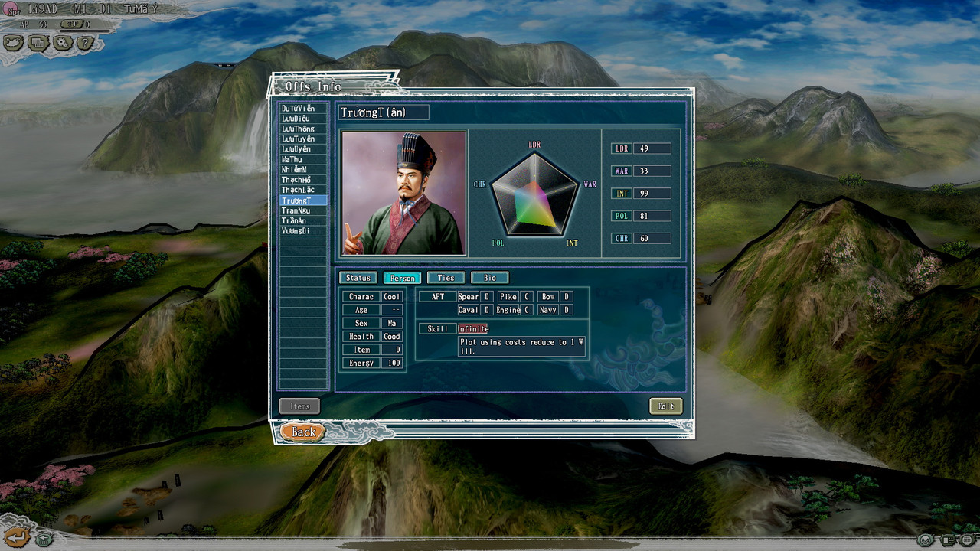
Task: Click the Energy value 100
Action: pos(392,363)
